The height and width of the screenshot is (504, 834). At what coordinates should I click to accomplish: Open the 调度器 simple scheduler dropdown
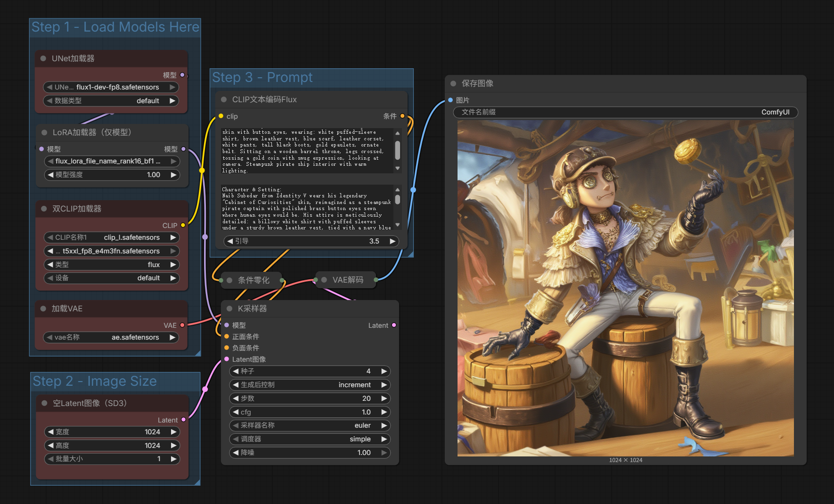coord(310,439)
